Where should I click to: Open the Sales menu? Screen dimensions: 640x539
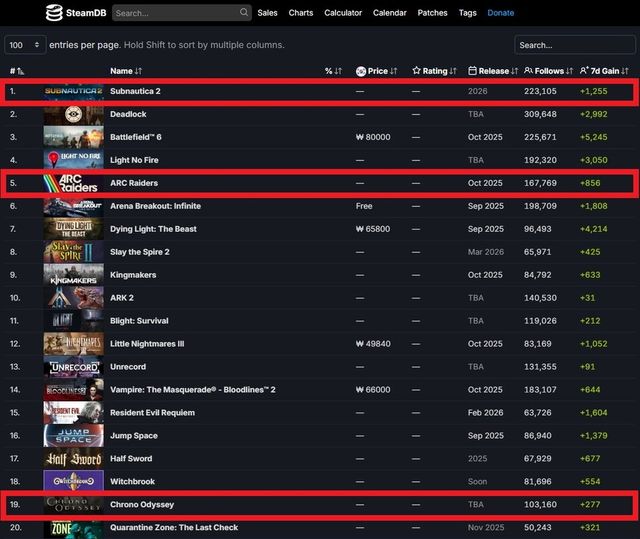tap(267, 13)
